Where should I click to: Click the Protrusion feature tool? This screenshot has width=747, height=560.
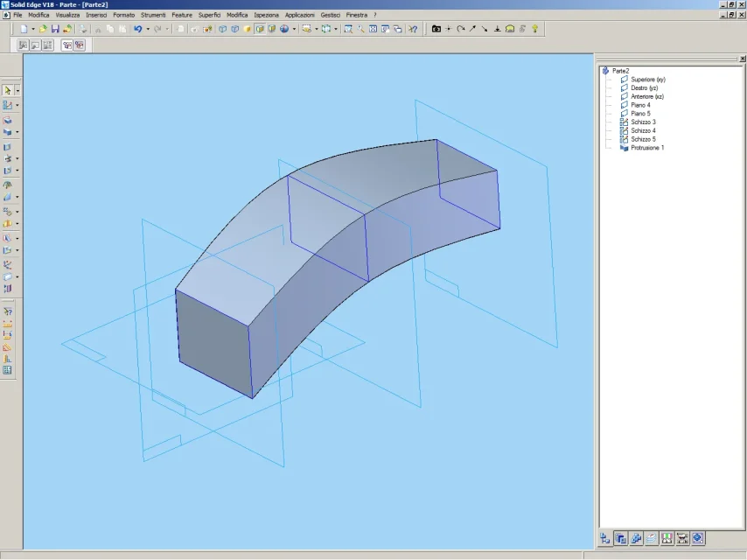tap(8, 120)
